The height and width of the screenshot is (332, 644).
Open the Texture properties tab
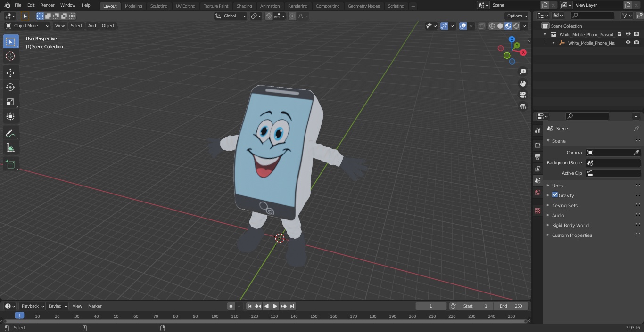tap(537, 211)
